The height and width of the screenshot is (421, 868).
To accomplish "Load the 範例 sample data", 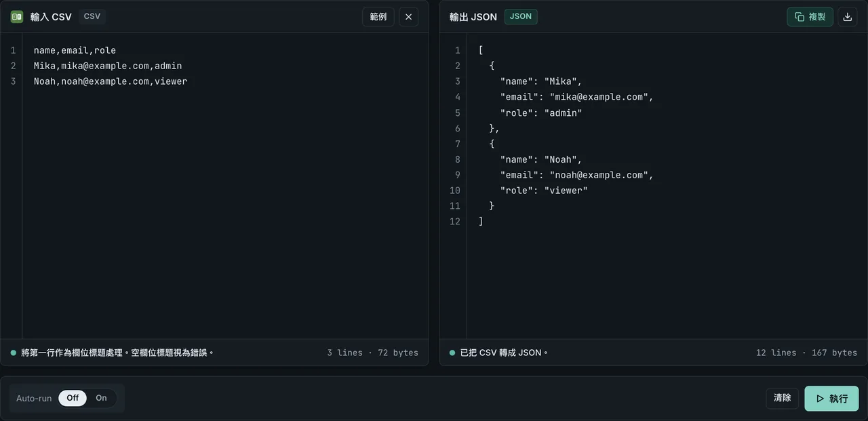I will coord(378,16).
